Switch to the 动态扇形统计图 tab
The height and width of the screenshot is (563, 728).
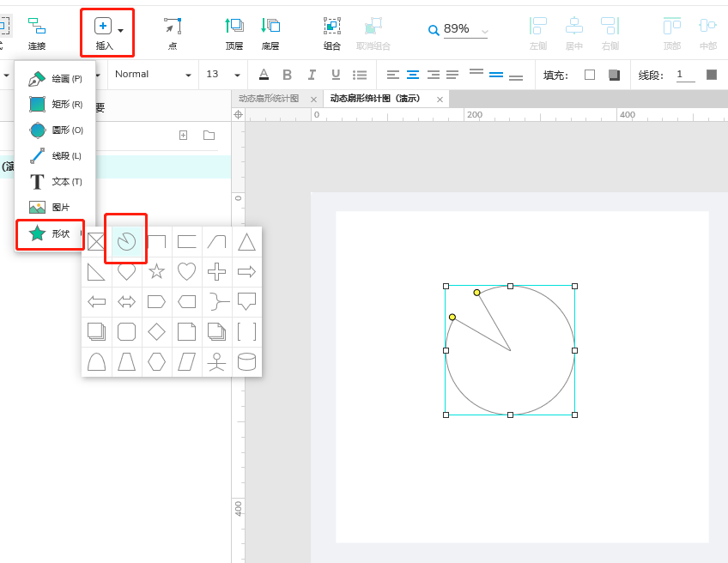(269, 99)
